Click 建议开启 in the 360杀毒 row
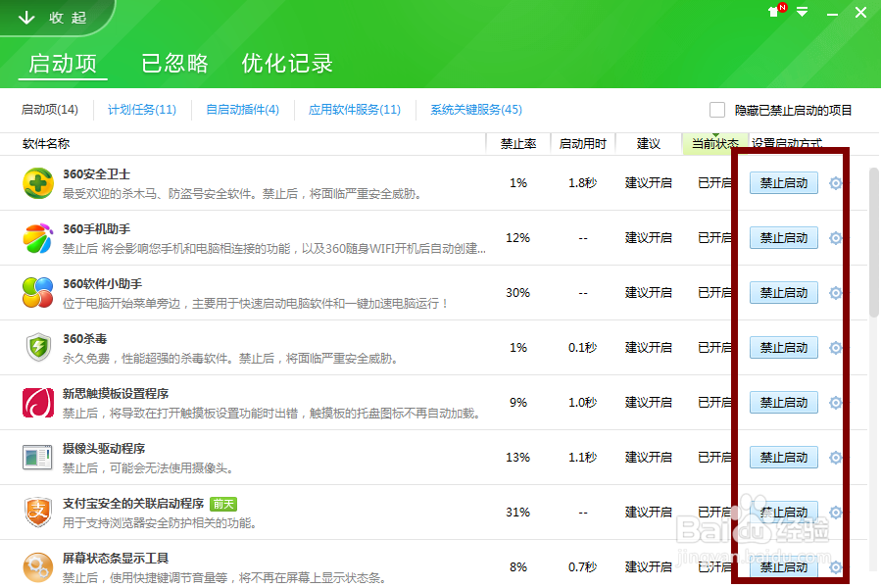The width and height of the screenshot is (881, 588). click(x=649, y=347)
